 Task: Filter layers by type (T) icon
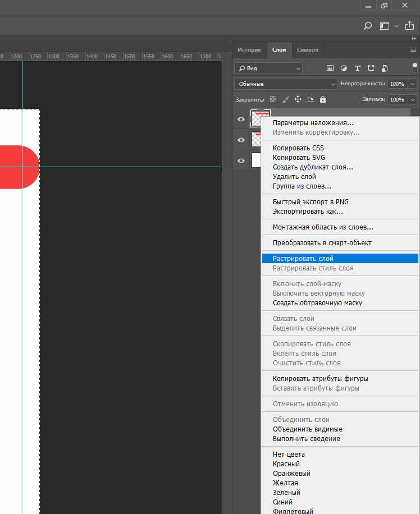point(357,68)
